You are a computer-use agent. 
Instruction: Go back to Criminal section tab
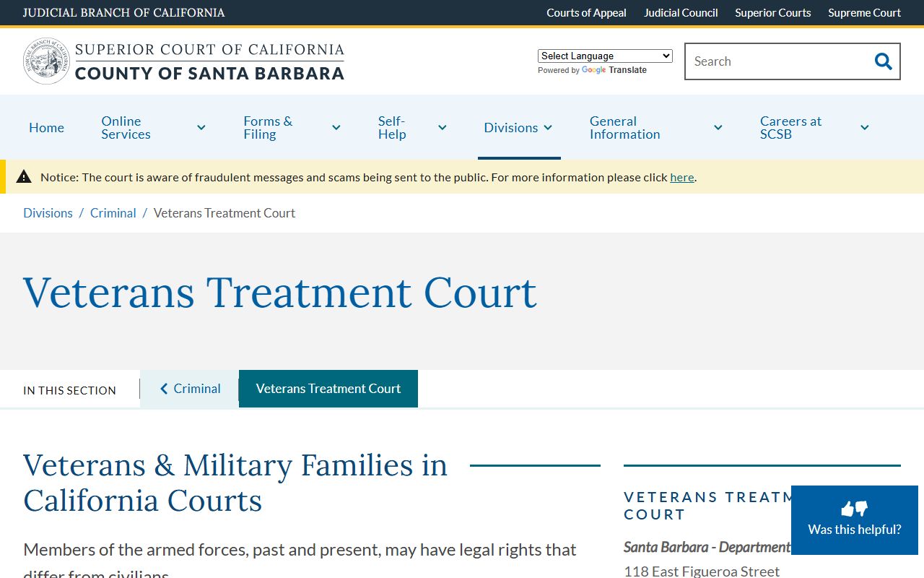[x=190, y=389]
